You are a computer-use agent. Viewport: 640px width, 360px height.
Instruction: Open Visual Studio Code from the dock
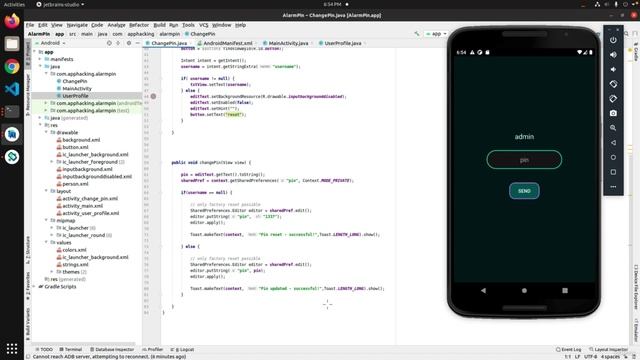click(x=12, y=89)
